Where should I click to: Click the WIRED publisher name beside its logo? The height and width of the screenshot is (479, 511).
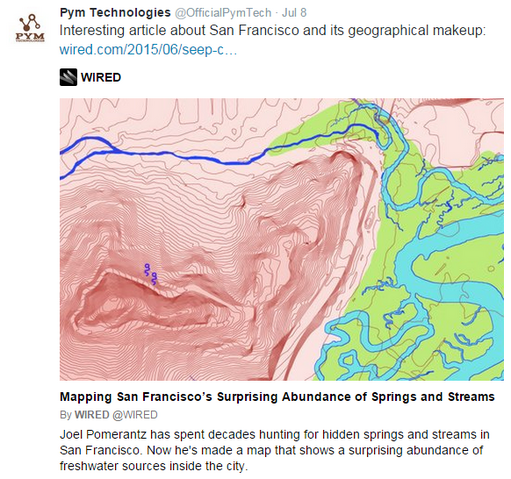101,77
